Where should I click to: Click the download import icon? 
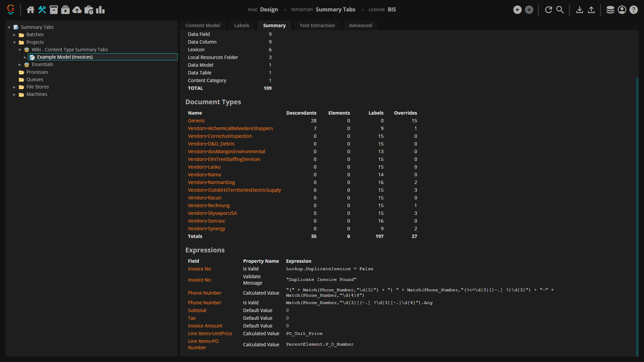(x=580, y=10)
